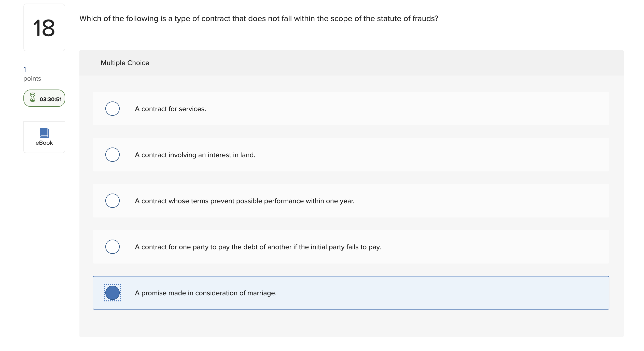Select radio for "A contract for services"

point(112,109)
